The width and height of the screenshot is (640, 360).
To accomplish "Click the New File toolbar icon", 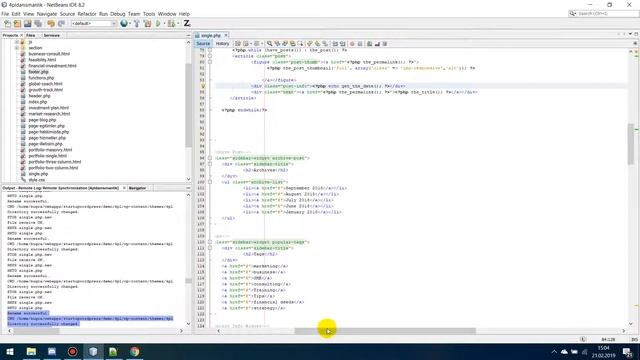I will tap(7, 24).
